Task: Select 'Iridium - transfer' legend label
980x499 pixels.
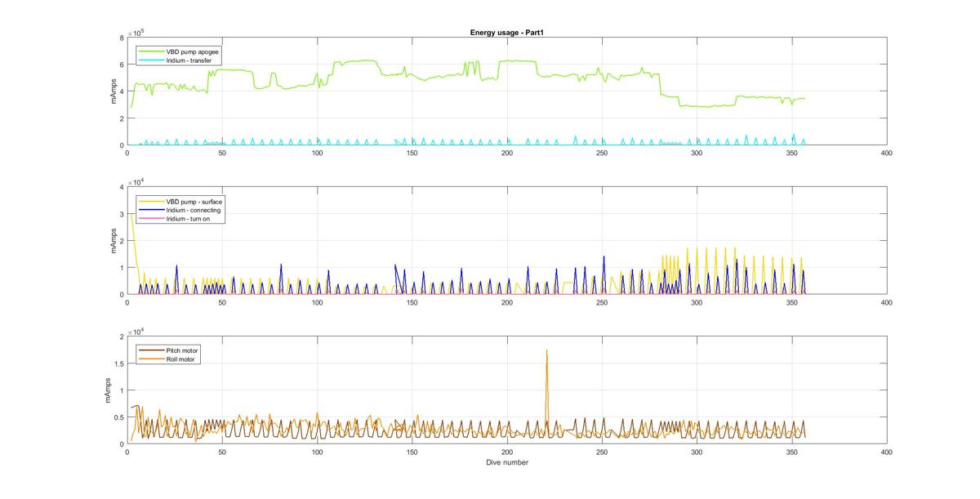Action: coord(190,60)
